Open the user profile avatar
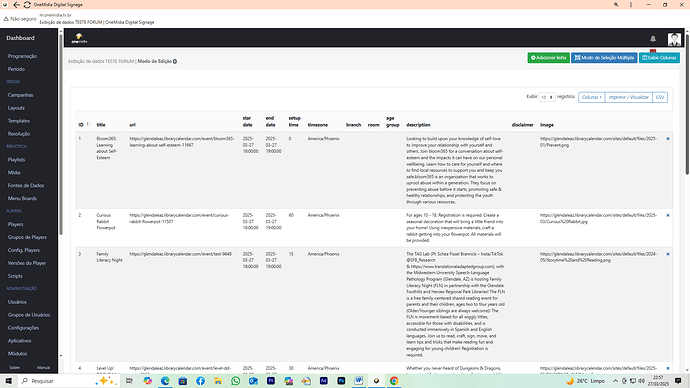Screen dimensions: 690x388 (674, 39)
